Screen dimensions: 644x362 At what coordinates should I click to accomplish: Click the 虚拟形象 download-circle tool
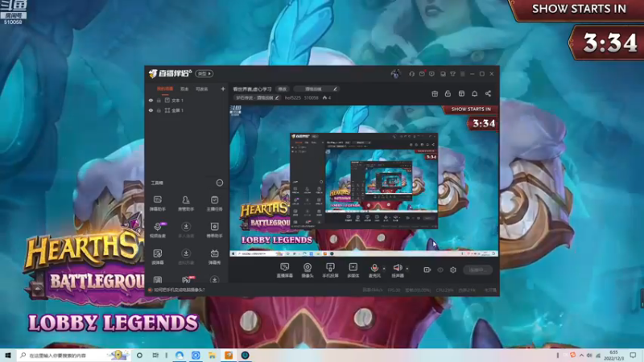(x=186, y=257)
